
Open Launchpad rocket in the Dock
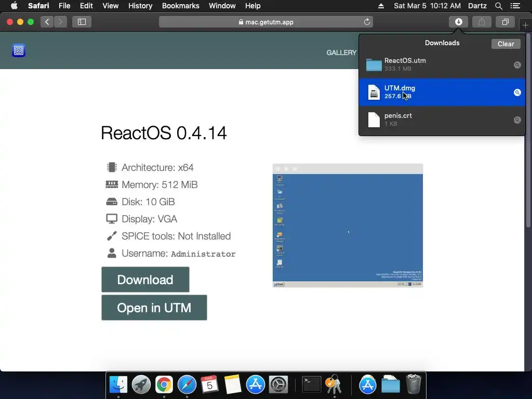click(141, 384)
